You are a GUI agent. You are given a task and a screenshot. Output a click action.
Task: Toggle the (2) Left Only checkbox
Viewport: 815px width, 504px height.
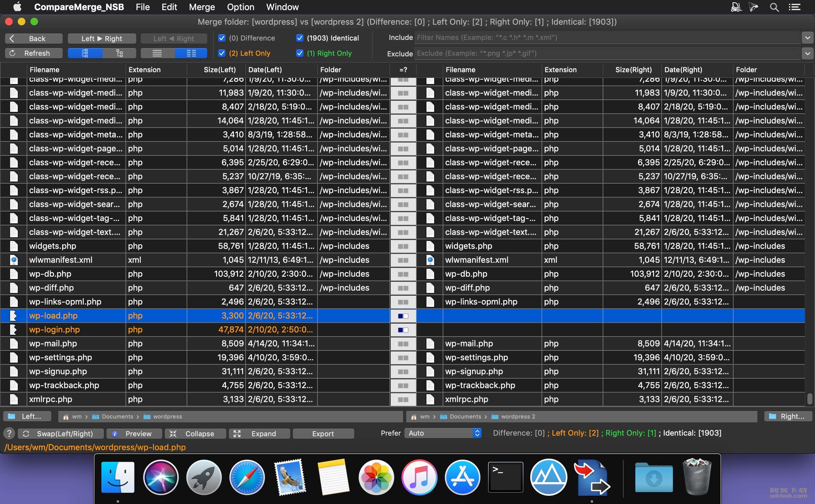tap(221, 53)
